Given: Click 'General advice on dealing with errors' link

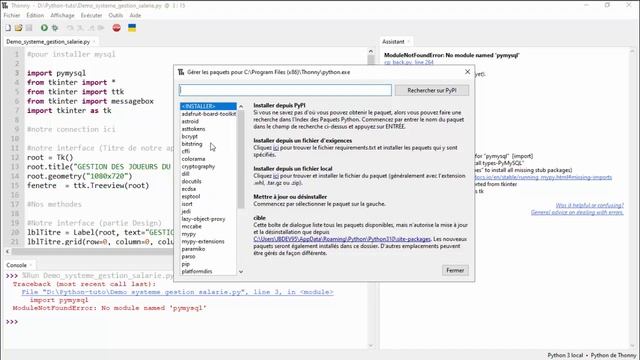Looking at the screenshot, I should click(577, 212).
